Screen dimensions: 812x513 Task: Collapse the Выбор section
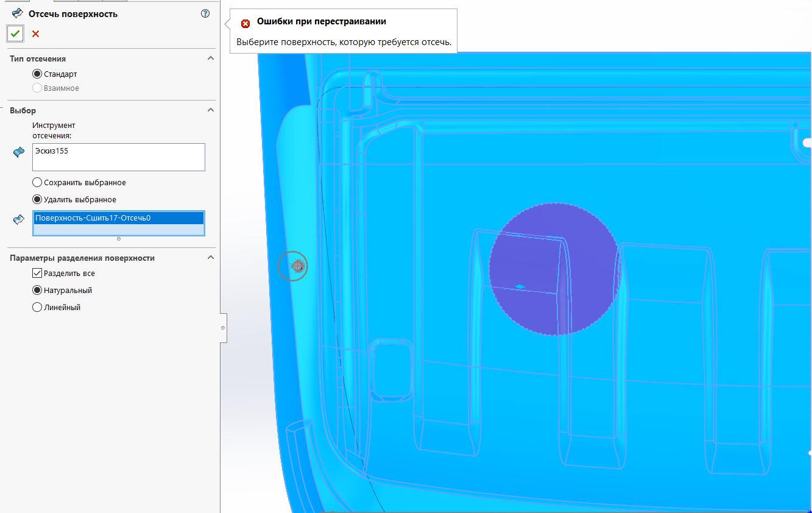[211, 110]
